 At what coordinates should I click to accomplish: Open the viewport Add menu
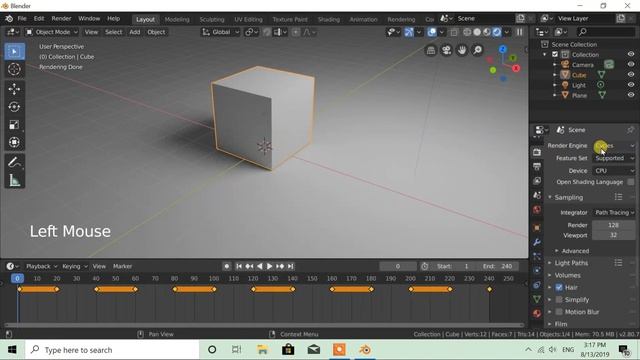click(x=135, y=32)
